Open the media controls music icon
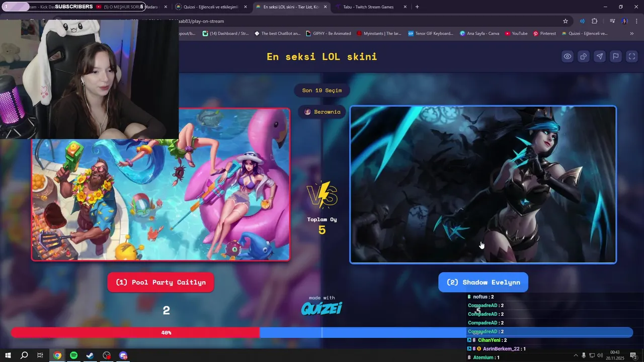Viewport: 644px width, 362px height. 612,21
